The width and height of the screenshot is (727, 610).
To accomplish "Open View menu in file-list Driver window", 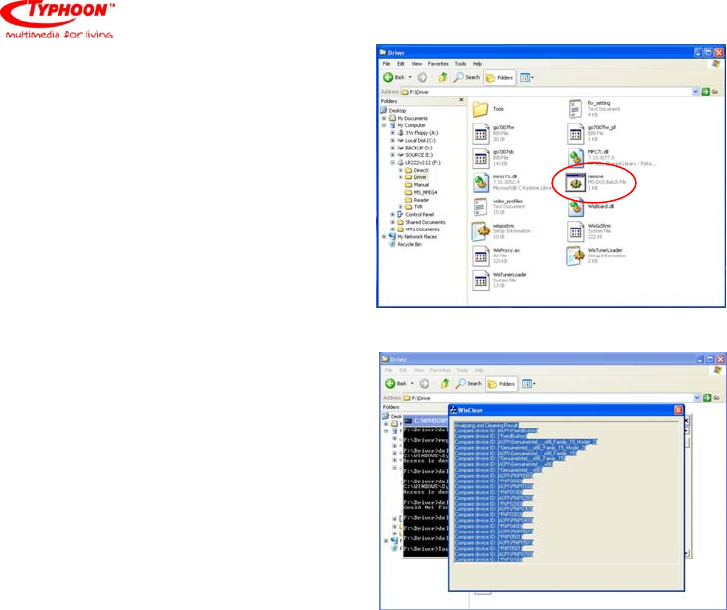I will coord(416,64).
